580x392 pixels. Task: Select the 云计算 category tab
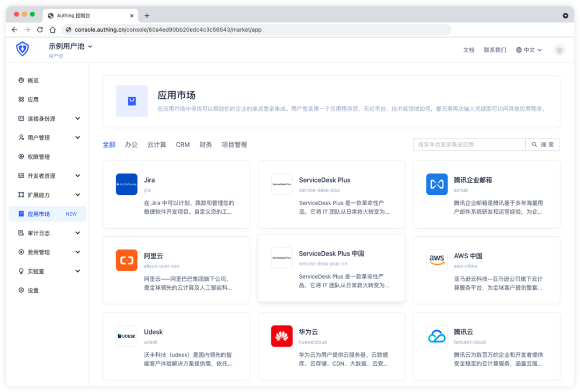157,144
